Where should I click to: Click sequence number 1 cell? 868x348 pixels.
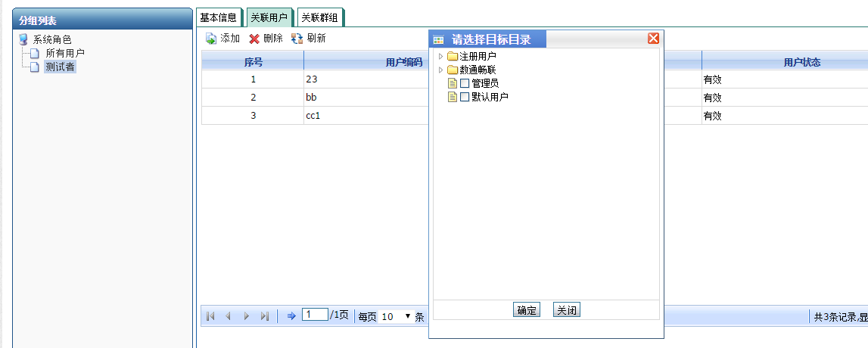253,79
